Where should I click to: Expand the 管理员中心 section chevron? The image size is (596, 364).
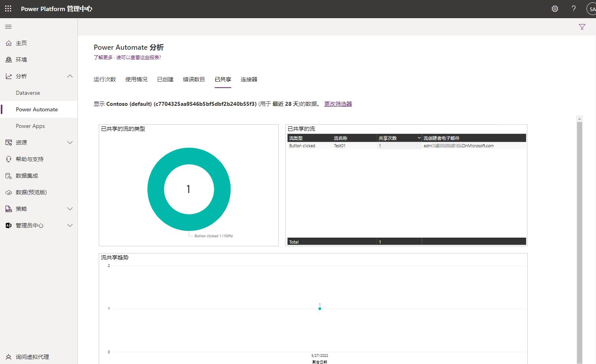pos(70,225)
